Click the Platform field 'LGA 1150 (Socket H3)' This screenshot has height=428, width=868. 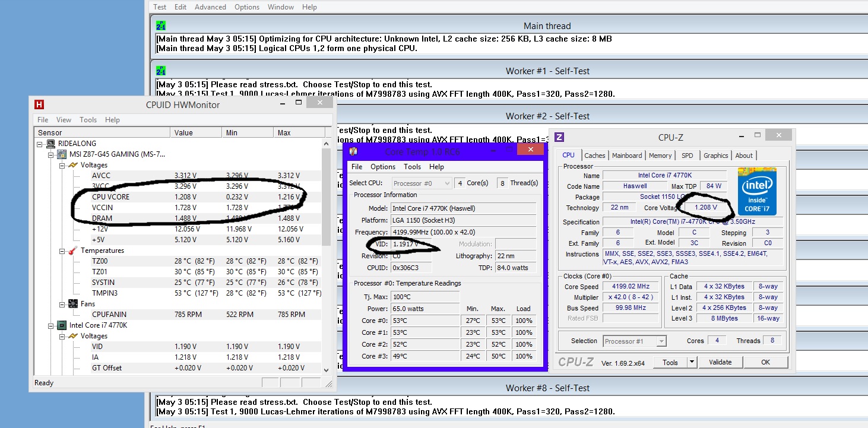(463, 220)
